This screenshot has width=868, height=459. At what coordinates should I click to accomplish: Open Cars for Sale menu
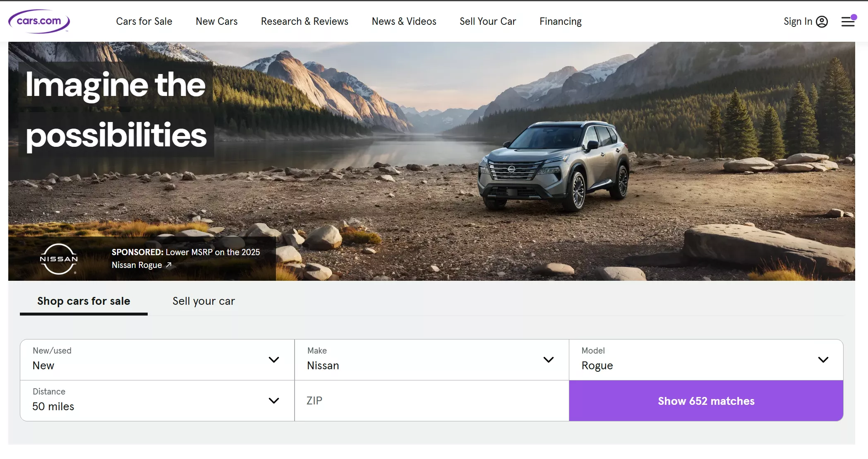144,22
